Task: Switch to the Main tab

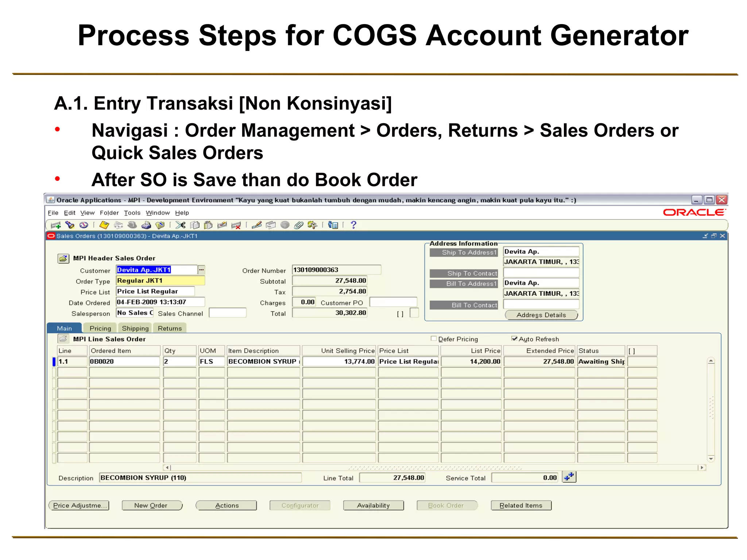Action: tap(64, 328)
